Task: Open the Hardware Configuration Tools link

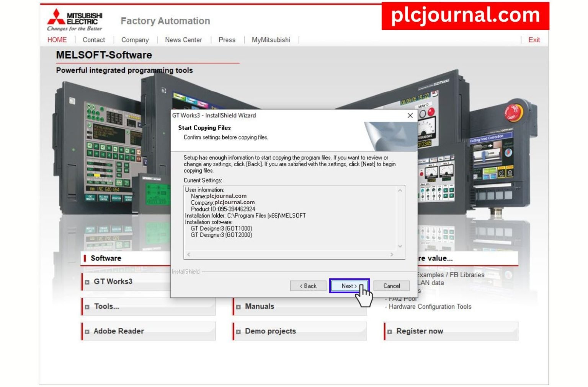Action: [430, 306]
